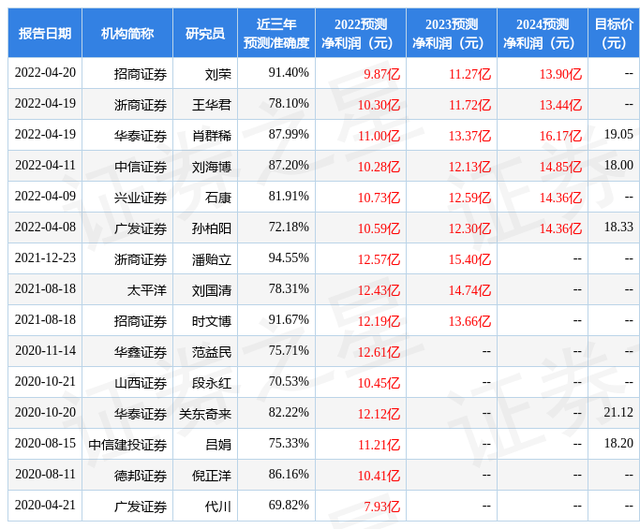Click target price 19.05

619,134
